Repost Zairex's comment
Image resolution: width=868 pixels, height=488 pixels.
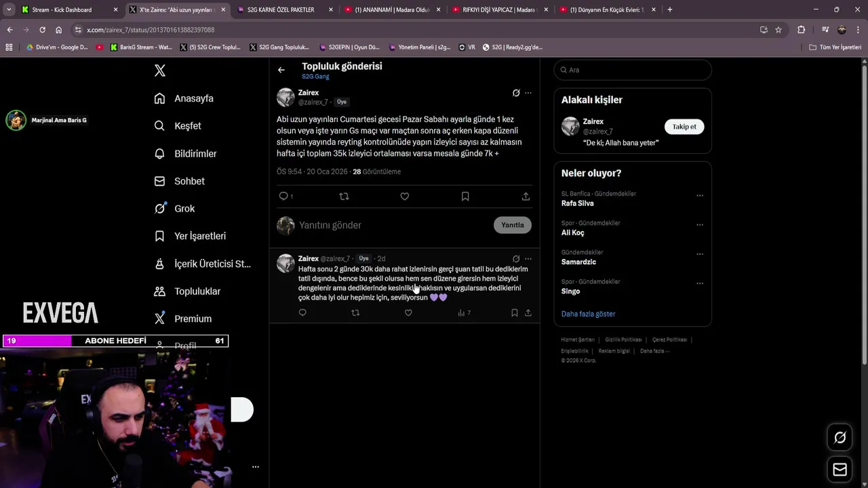[355, 312]
